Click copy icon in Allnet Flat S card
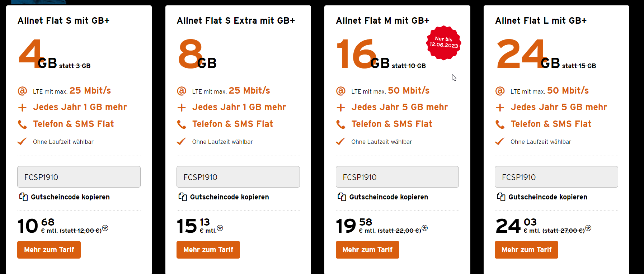The width and height of the screenshot is (644, 274). pyautogui.click(x=23, y=197)
